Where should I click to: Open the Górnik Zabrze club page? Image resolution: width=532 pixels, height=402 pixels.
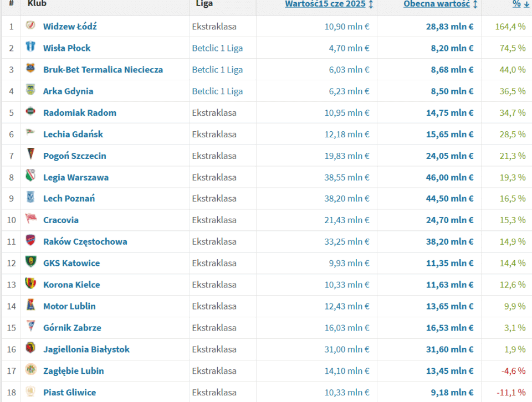(x=72, y=328)
